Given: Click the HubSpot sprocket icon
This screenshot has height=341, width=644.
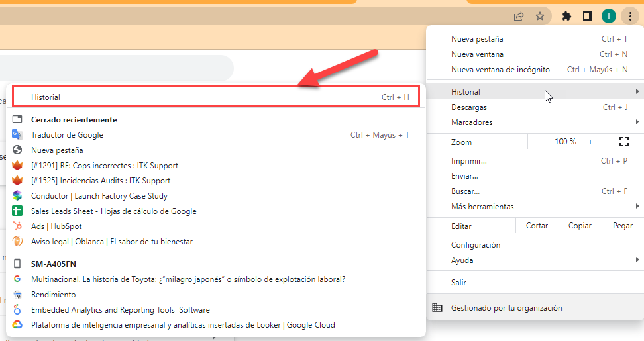Looking at the screenshot, I should pos(17,226).
